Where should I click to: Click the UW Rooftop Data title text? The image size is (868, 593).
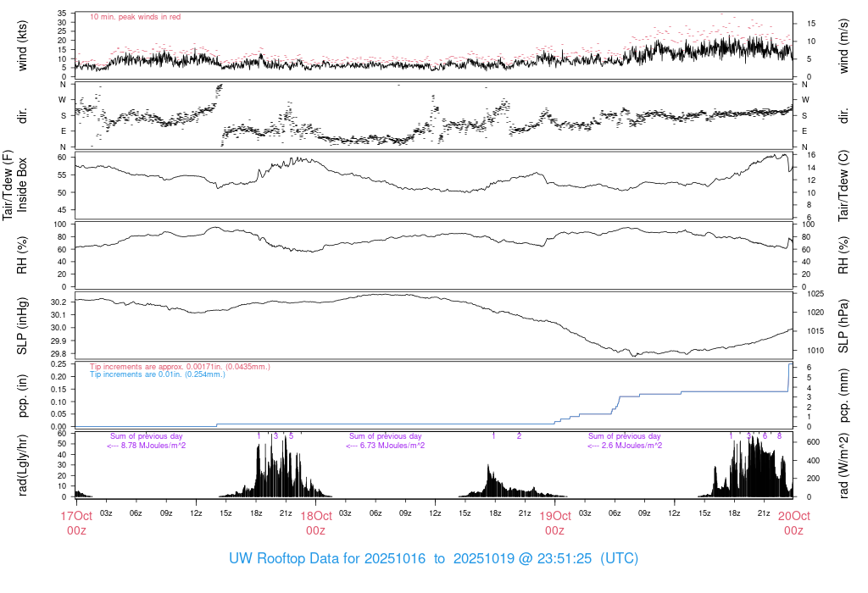pos(433,559)
